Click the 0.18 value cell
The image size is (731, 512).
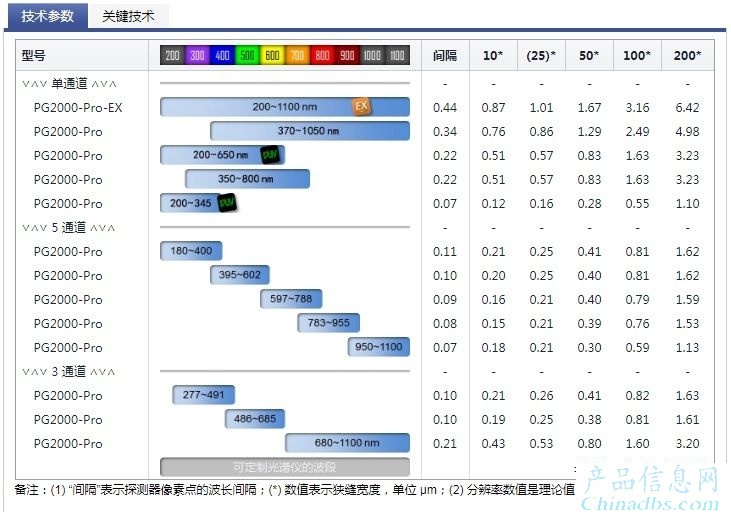tap(493, 348)
